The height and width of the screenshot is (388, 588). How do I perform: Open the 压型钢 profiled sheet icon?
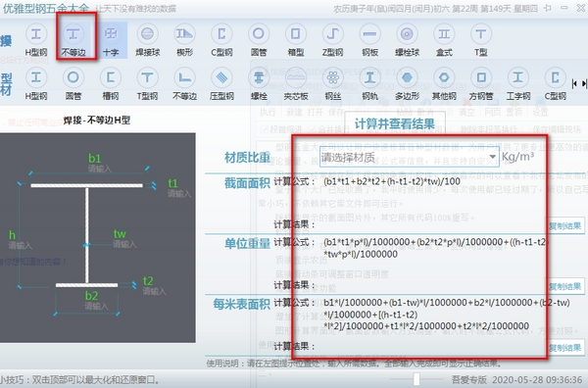(221, 84)
